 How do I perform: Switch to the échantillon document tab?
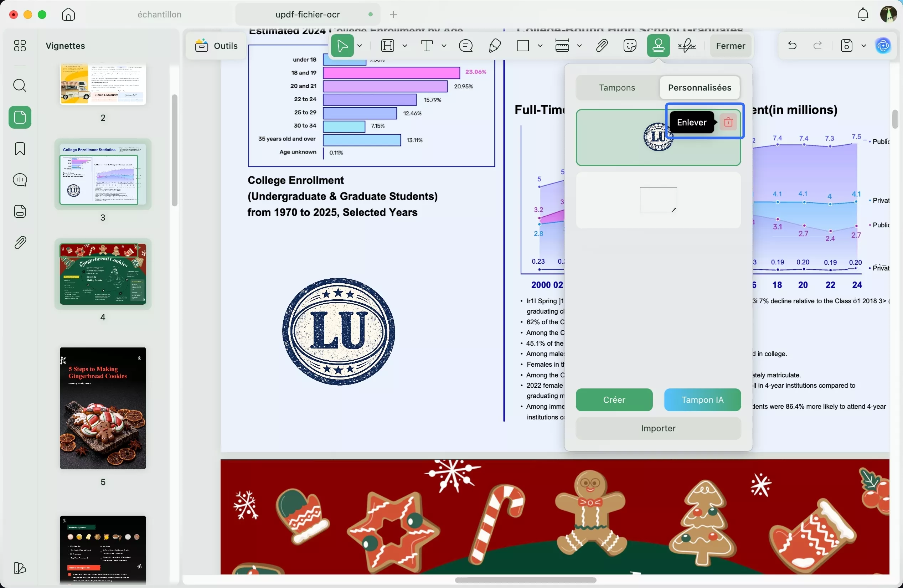(159, 14)
